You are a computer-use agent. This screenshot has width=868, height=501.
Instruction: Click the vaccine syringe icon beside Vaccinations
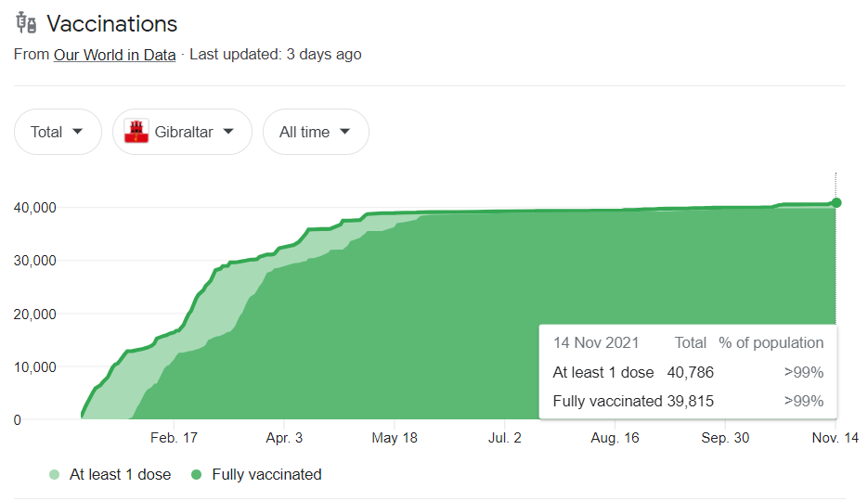tap(26, 24)
